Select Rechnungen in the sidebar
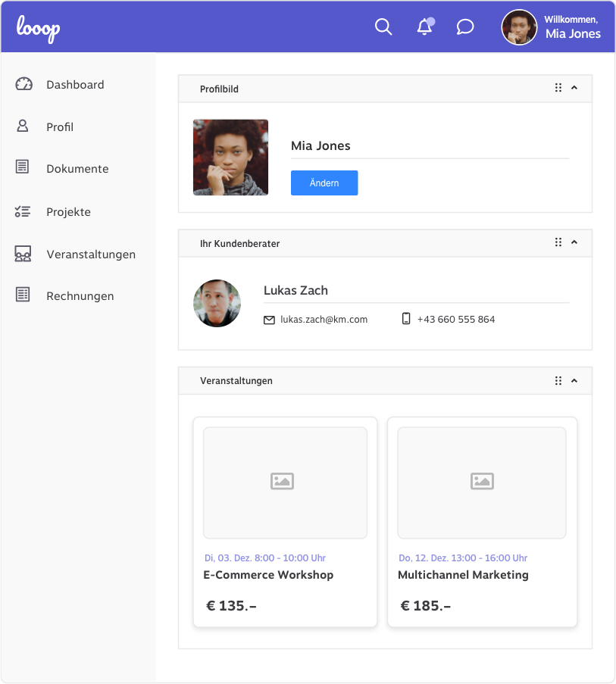616x684 pixels. [x=80, y=296]
